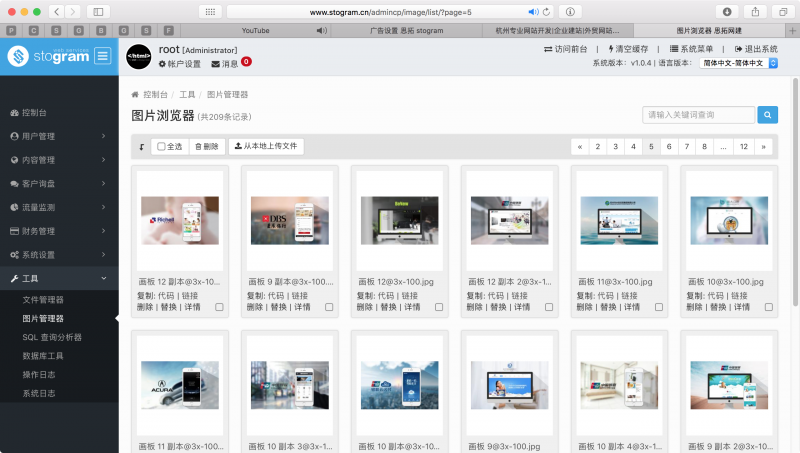This screenshot has height=453, width=800.
Task: Click the 访问前台 link
Action: tap(565, 49)
